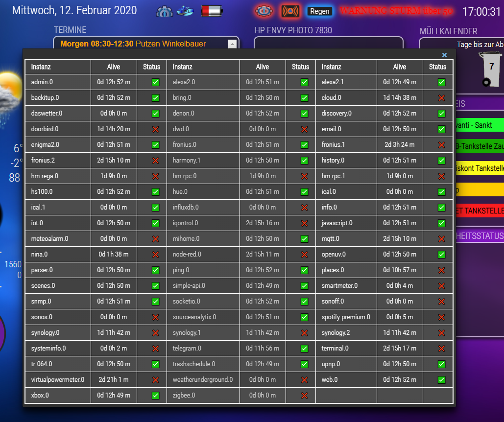
Task: Click the green status check for hs100.0
Action: (x=155, y=192)
